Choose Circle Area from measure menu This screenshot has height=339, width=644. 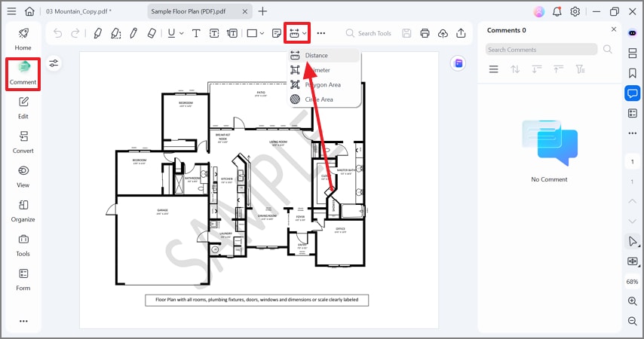pos(324,99)
